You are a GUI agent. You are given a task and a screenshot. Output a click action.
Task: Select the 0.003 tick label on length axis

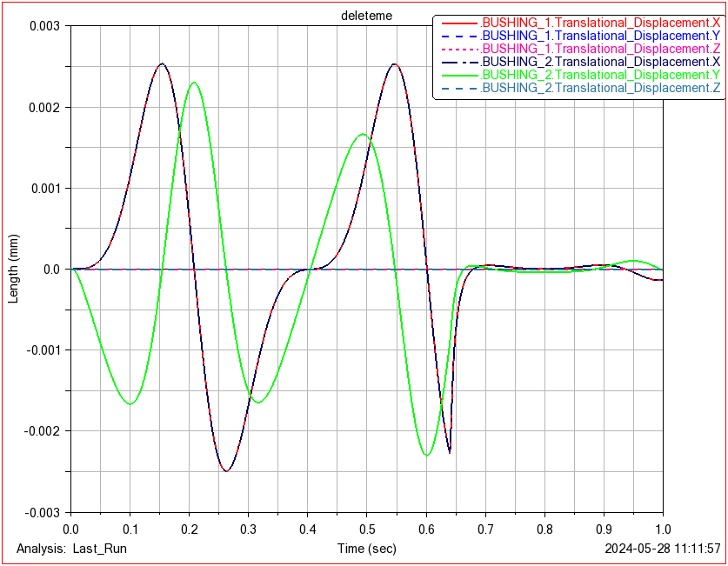[42, 26]
